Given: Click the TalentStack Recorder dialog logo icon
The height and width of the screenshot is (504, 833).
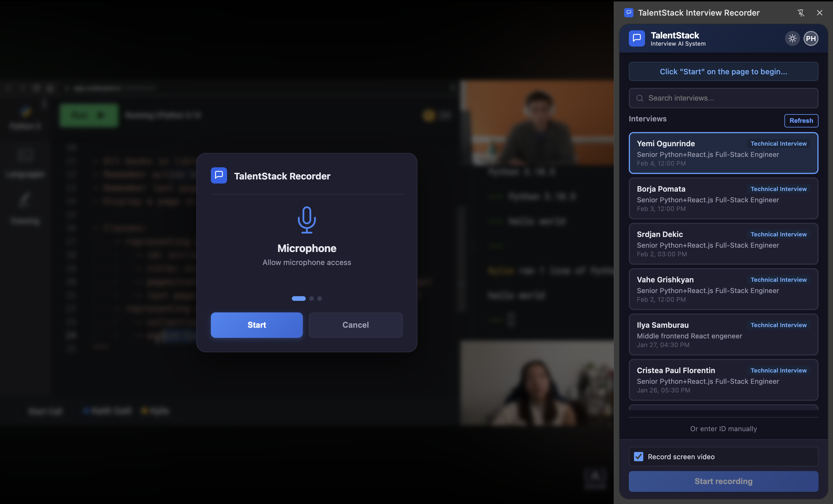Looking at the screenshot, I should point(219,175).
